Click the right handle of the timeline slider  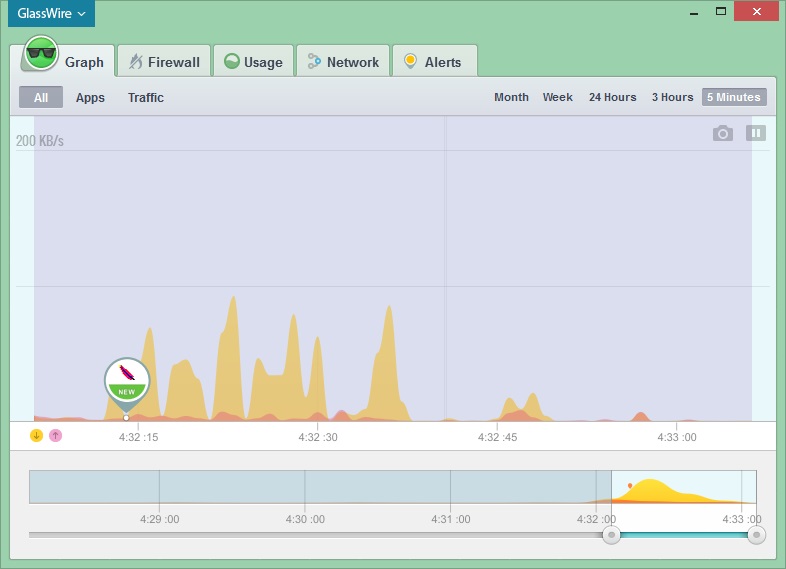756,535
